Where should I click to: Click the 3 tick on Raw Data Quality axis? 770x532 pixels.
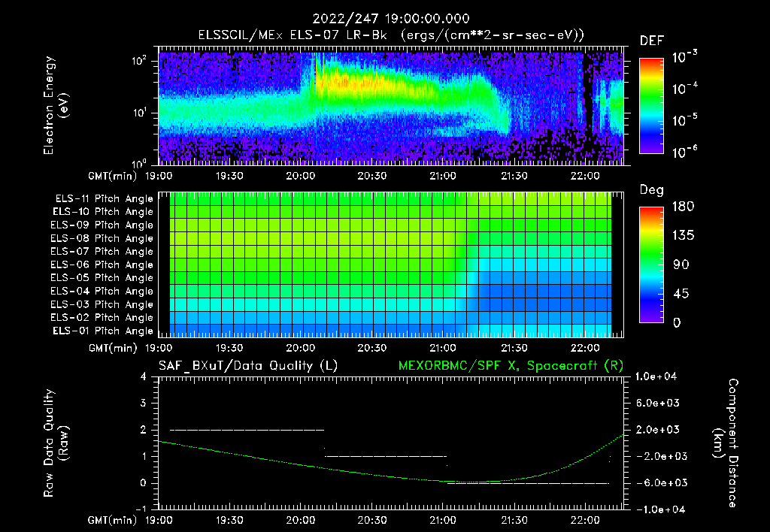click(x=144, y=403)
